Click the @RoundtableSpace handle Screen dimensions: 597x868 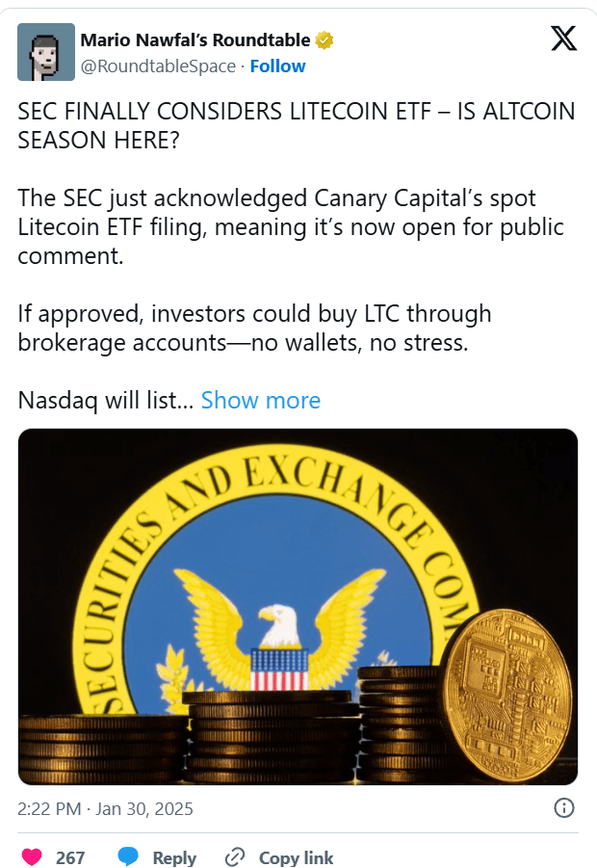click(158, 66)
